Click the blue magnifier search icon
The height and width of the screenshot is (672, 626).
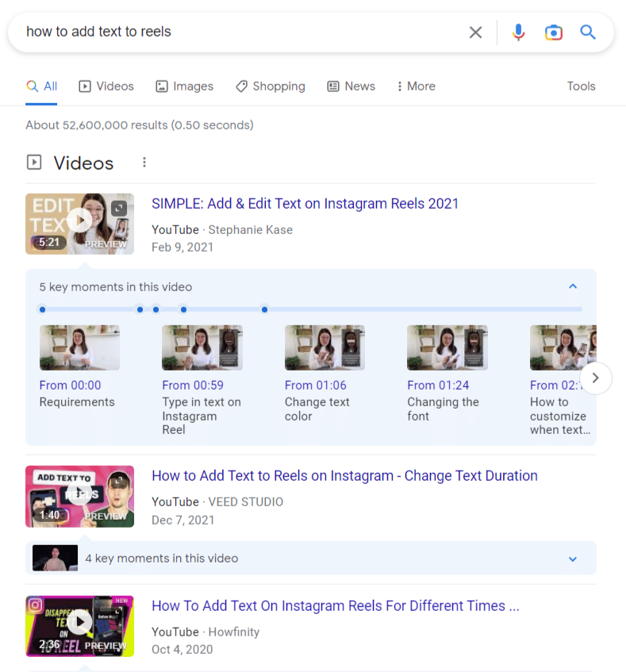tap(587, 33)
